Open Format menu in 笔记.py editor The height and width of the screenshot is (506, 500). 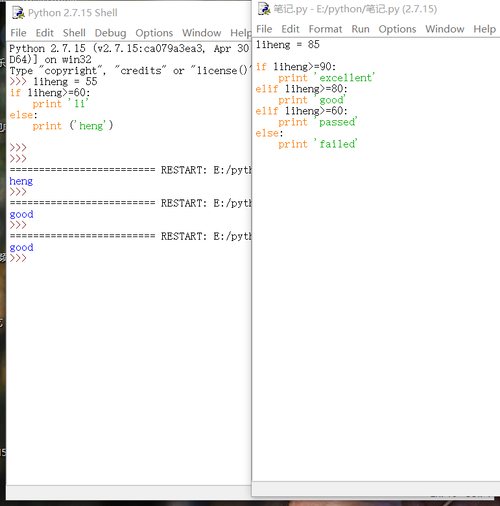(325, 29)
